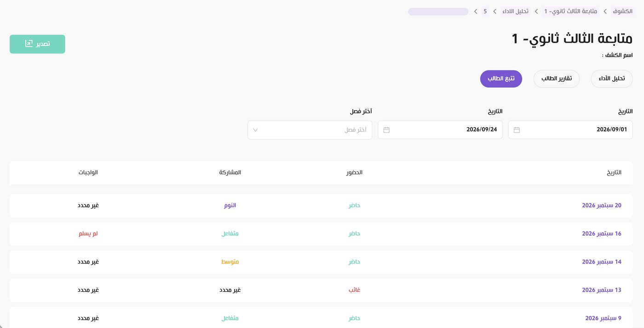Click the اسم الكشف label under the title
The height and width of the screenshot is (328, 644).
tap(617, 56)
